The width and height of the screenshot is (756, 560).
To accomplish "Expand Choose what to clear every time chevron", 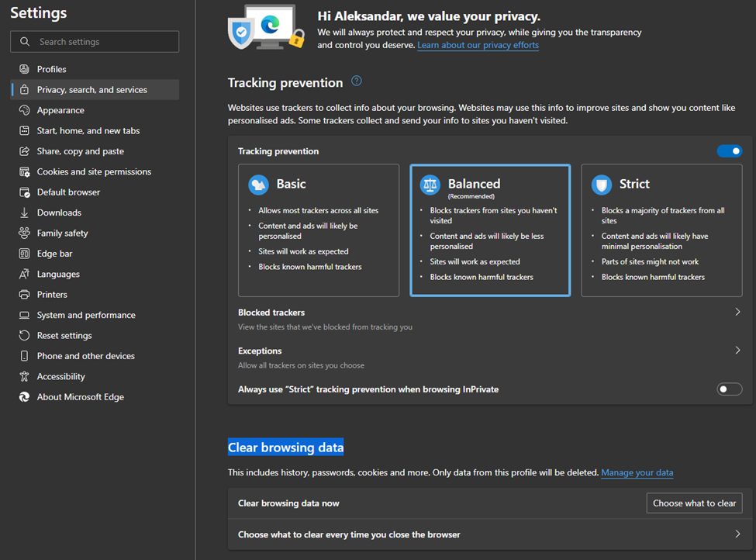I will pos(737,534).
